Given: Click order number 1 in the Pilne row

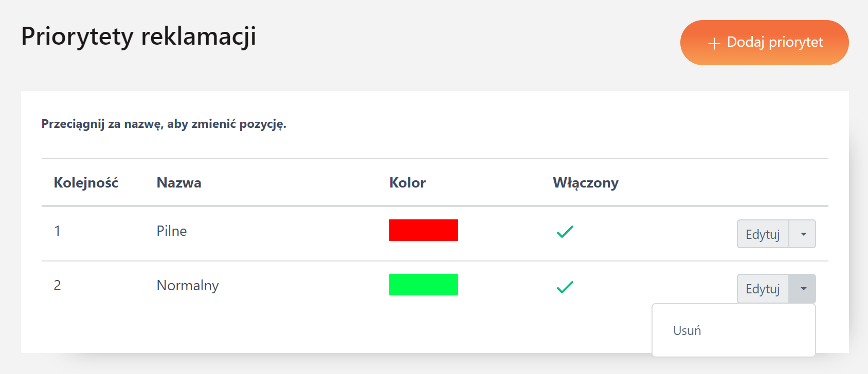Looking at the screenshot, I should (58, 231).
